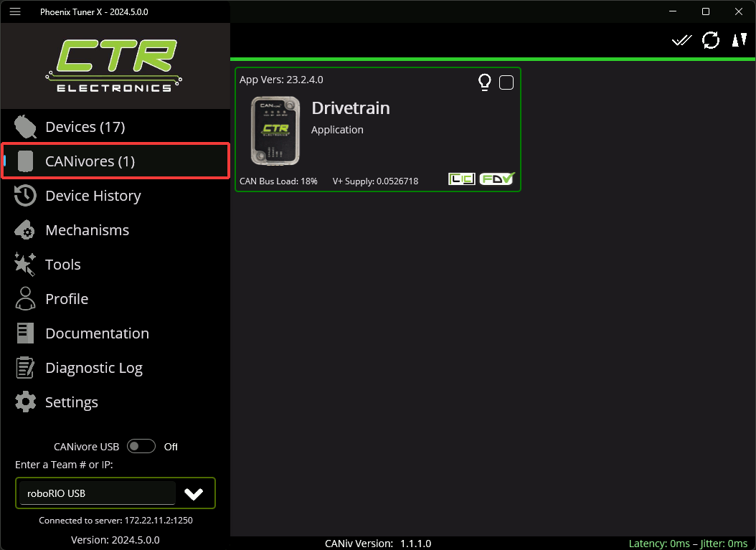Click Connected to server address text
Image resolution: width=756 pixels, height=550 pixels.
(x=115, y=520)
